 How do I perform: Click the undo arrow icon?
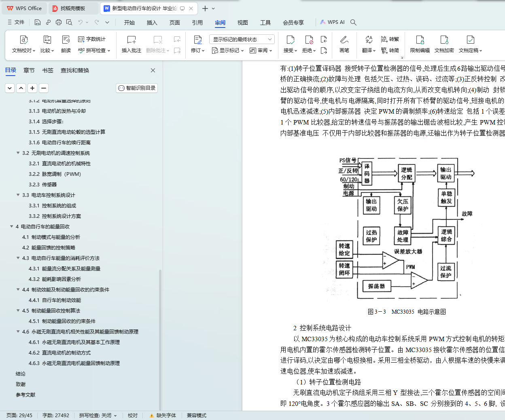click(x=81, y=22)
